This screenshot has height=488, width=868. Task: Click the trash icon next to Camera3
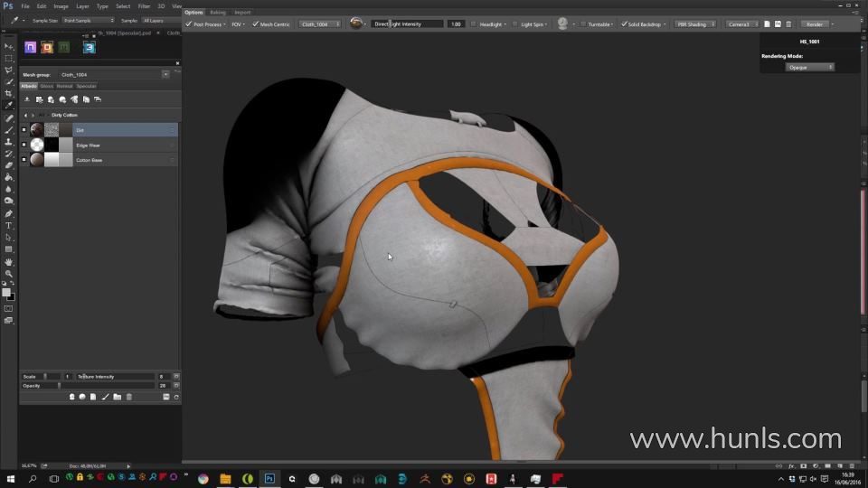point(788,24)
